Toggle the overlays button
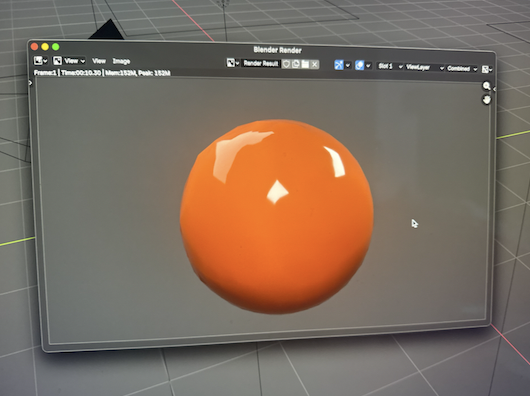Viewport: 530px width, 396px height. (359, 65)
